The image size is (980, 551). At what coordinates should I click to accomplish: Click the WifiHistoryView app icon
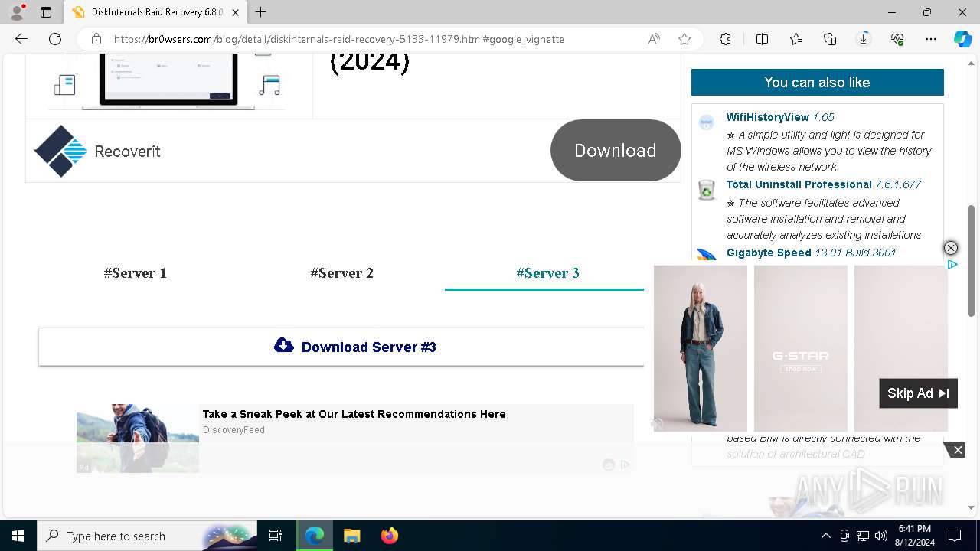706,122
